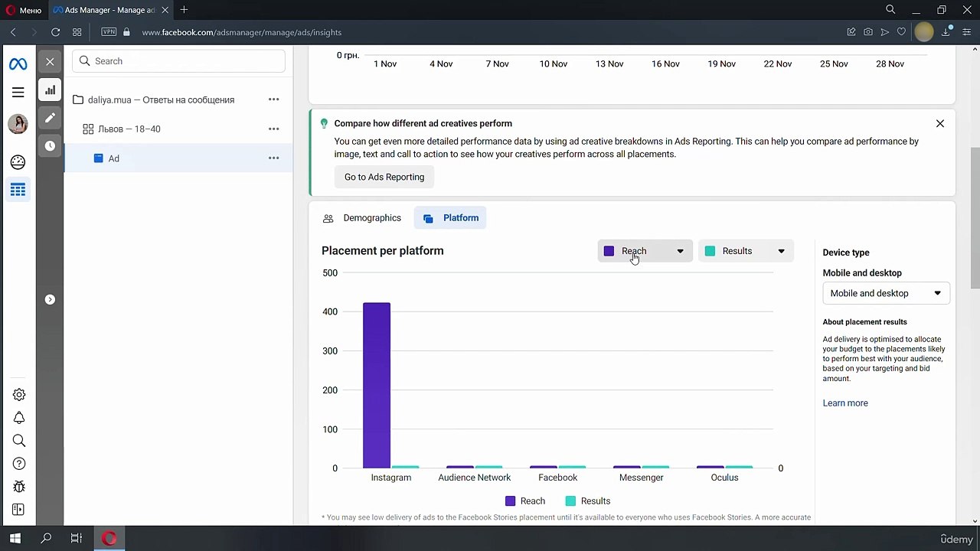This screenshot has height=551, width=980.
Task: Open a new browser tab
Action: point(184,10)
